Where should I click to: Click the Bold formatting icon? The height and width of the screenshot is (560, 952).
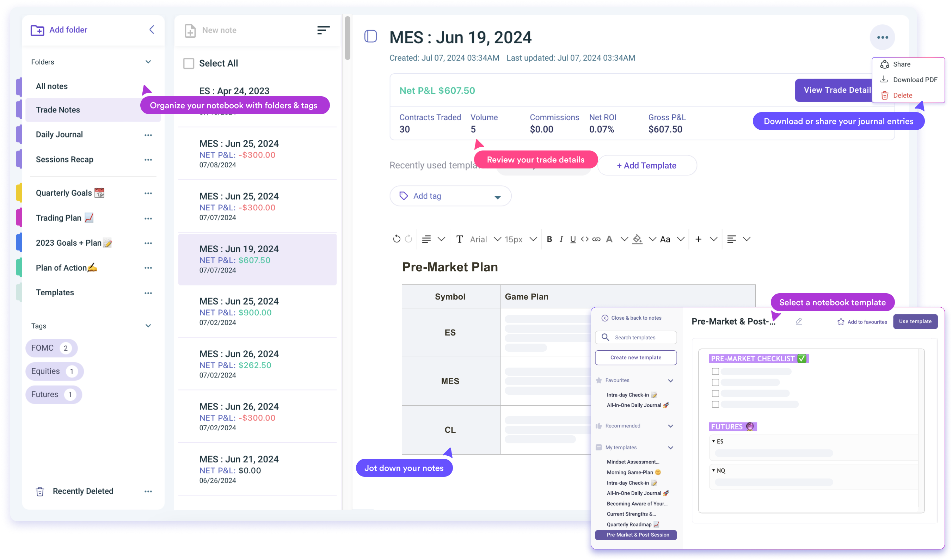tap(549, 239)
